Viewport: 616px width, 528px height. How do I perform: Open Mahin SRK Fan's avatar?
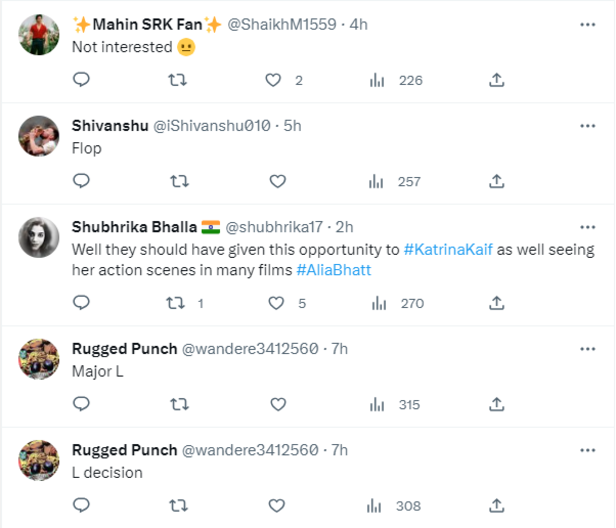[x=40, y=37]
